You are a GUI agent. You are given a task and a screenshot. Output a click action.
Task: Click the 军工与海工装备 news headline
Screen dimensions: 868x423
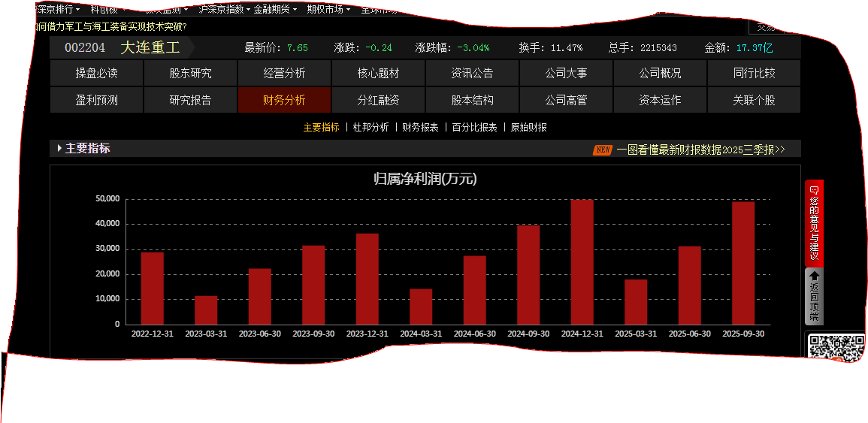click(110, 26)
